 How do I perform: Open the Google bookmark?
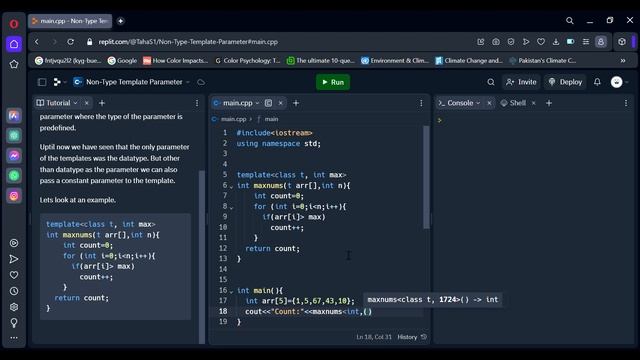click(x=122, y=60)
